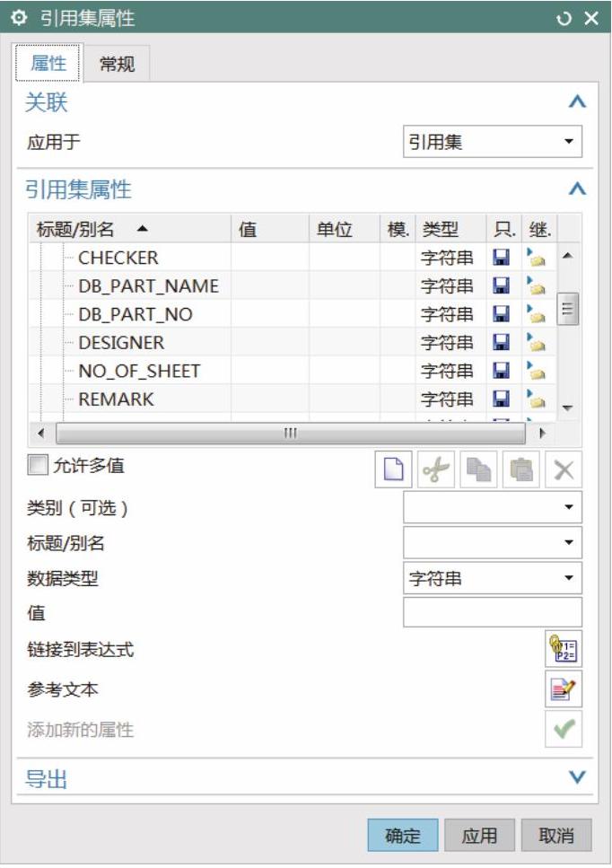Click the paste attribute icon

click(521, 471)
